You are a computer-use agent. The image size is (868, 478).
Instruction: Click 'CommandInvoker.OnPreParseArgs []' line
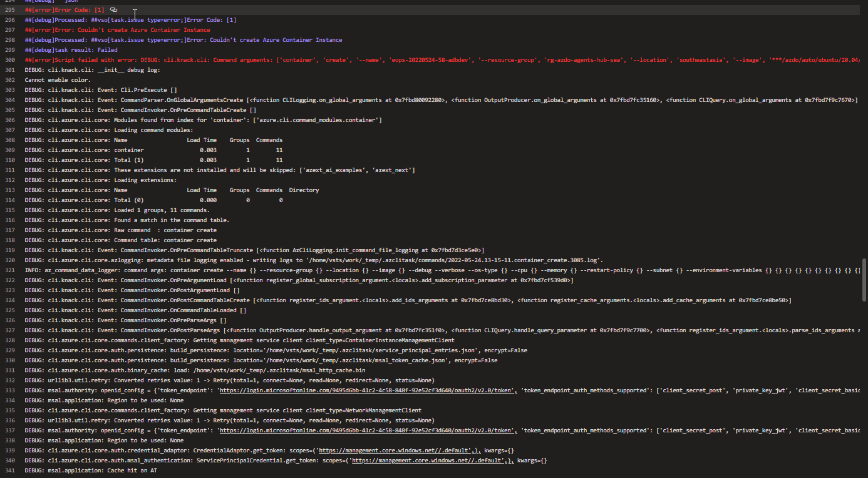(125, 320)
